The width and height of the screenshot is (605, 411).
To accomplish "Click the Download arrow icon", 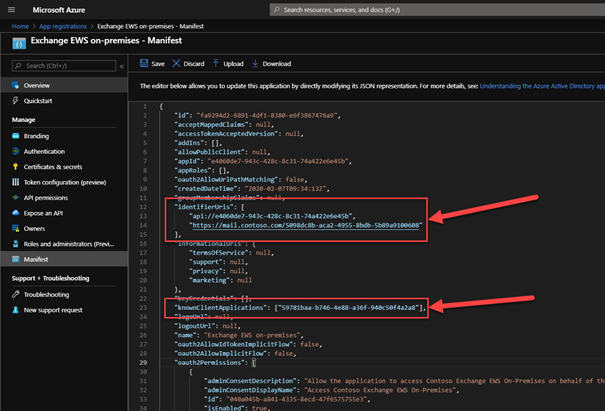I will tap(255, 63).
